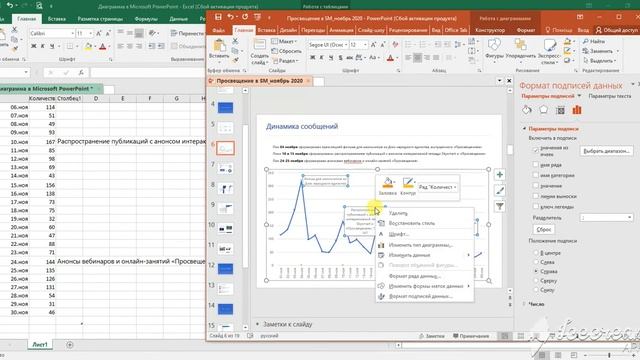Toggle bold (Ж) in PowerPoint font group
This screenshot has height=360, width=640.
tap(312, 58)
